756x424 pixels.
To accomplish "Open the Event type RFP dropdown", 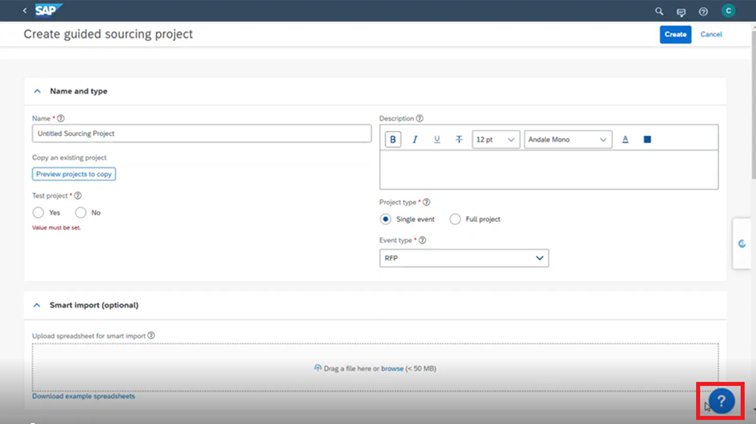I will tap(464, 258).
